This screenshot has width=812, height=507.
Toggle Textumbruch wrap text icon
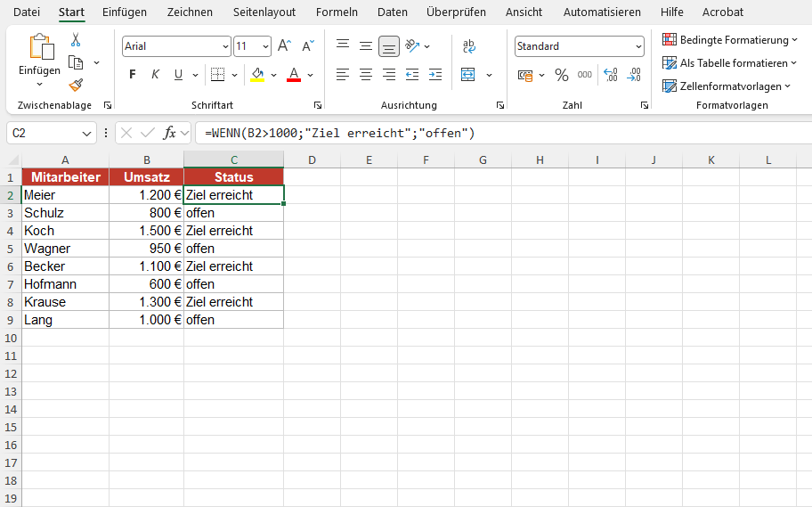pos(468,46)
